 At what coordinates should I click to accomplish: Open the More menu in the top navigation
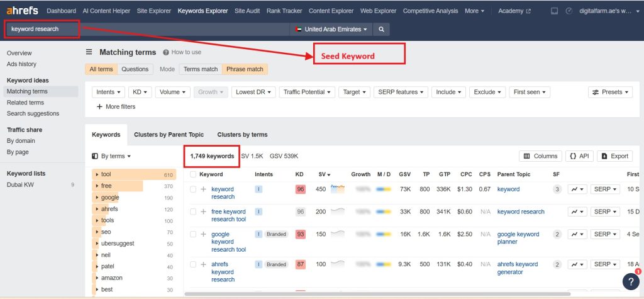[x=474, y=11]
